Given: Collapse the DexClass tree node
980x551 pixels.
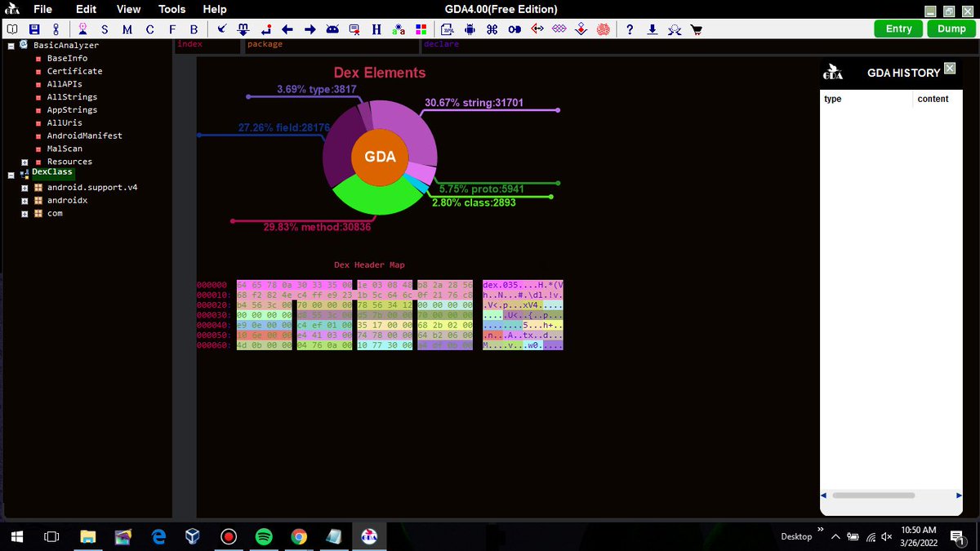Looking at the screenshot, I should tap(11, 174).
